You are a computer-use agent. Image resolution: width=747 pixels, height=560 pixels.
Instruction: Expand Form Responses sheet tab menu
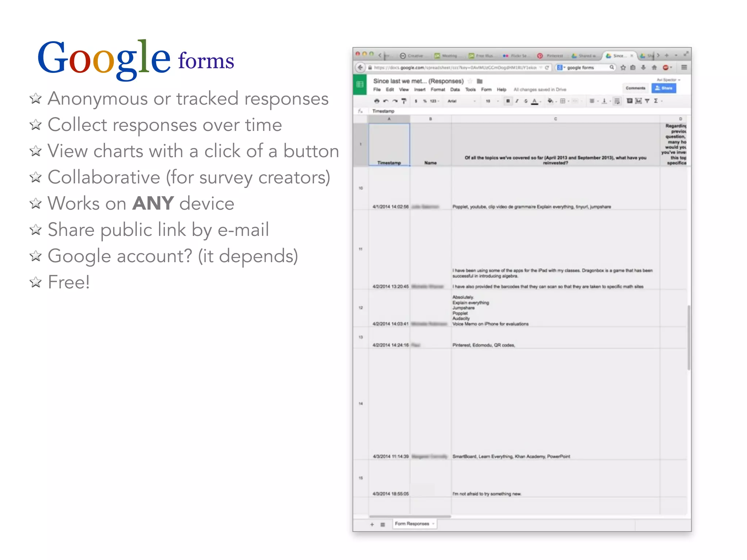click(433, 524)
